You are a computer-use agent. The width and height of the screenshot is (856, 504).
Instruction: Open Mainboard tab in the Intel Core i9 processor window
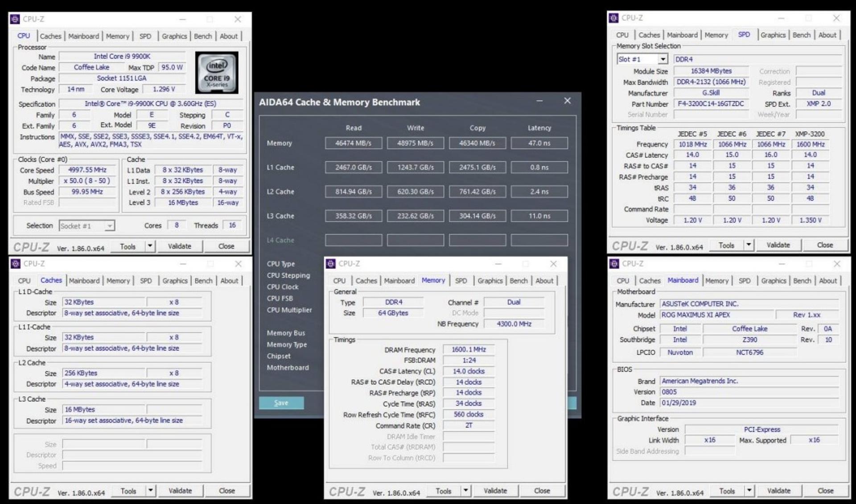pos(83,37)
